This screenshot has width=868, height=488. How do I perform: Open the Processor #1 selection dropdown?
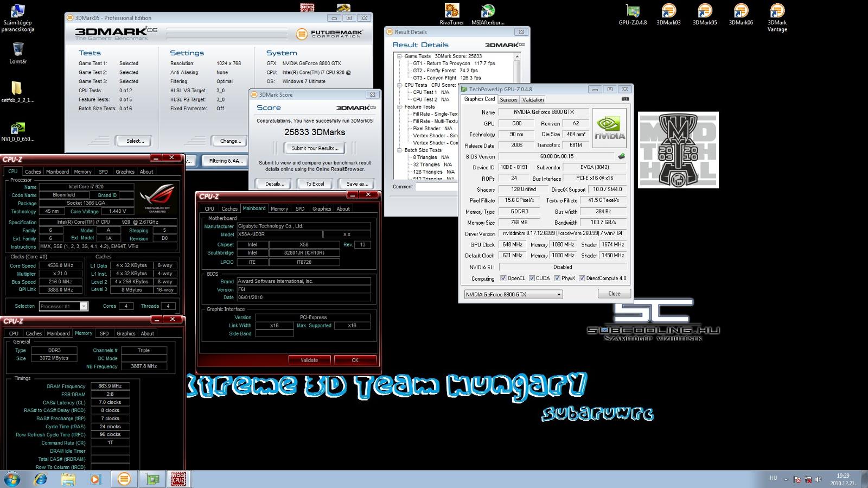(63, 306)
